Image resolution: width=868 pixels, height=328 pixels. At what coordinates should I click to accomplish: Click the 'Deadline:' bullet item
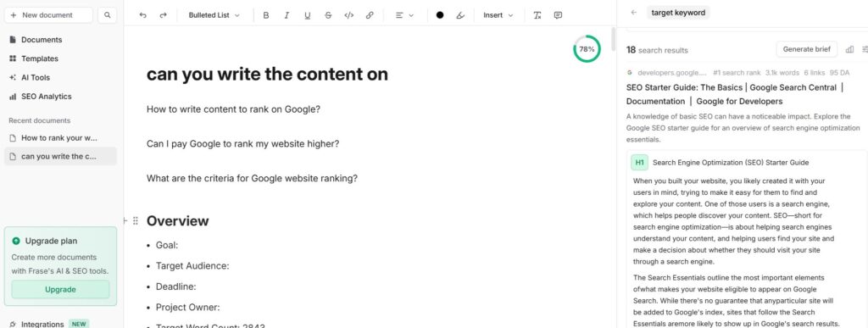(176, 286)
